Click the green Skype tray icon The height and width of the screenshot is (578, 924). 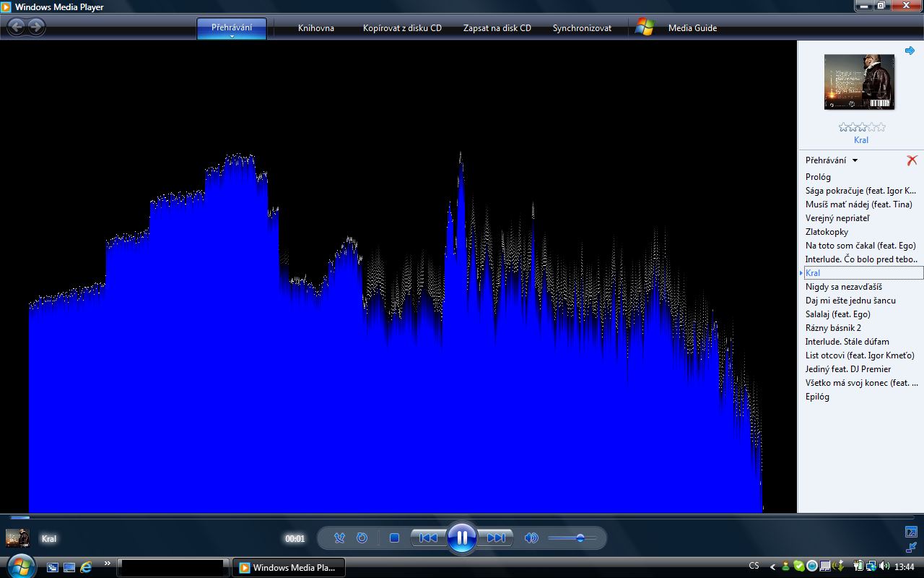tap(799, 566)
